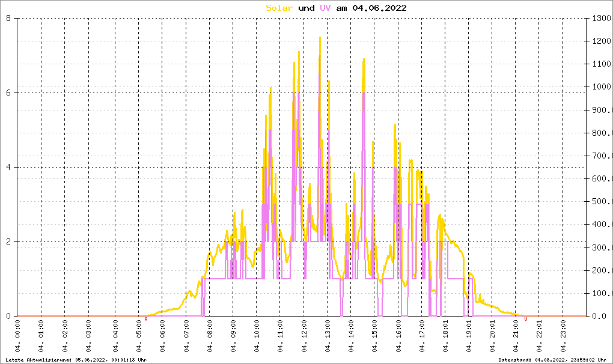Click the time label '04. 14:00'
Image resolution: width=613 pixels, height=364 pixels.
[351, 336]
